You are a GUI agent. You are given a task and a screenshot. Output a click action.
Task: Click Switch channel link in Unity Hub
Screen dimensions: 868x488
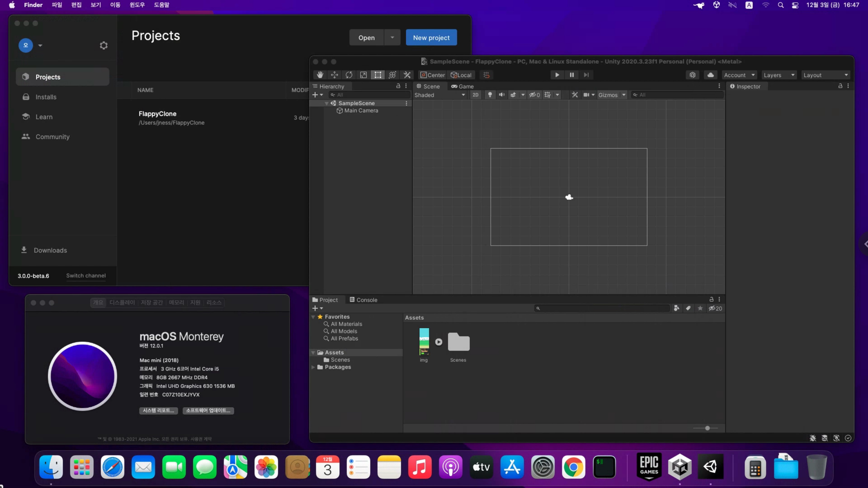click(x=86, y=276)
